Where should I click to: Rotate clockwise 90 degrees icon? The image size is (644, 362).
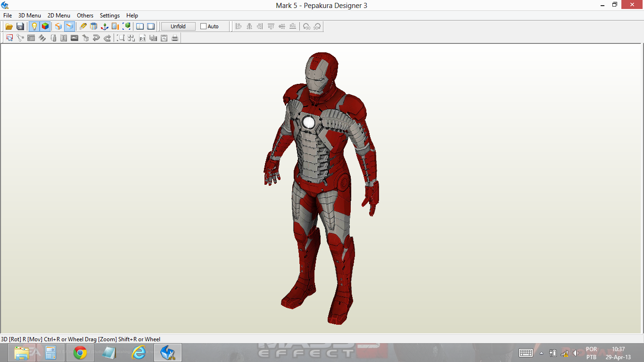point(317,26)
